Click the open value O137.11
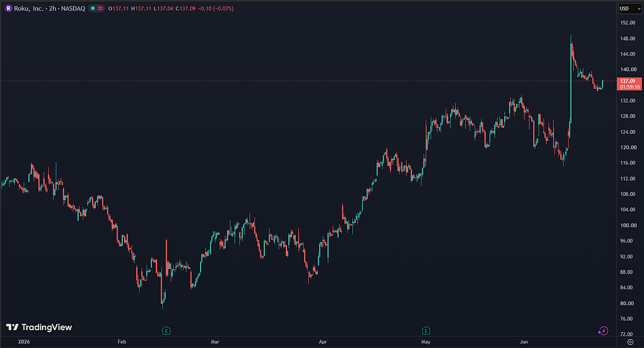644x348 pixels. coord(118,9)
